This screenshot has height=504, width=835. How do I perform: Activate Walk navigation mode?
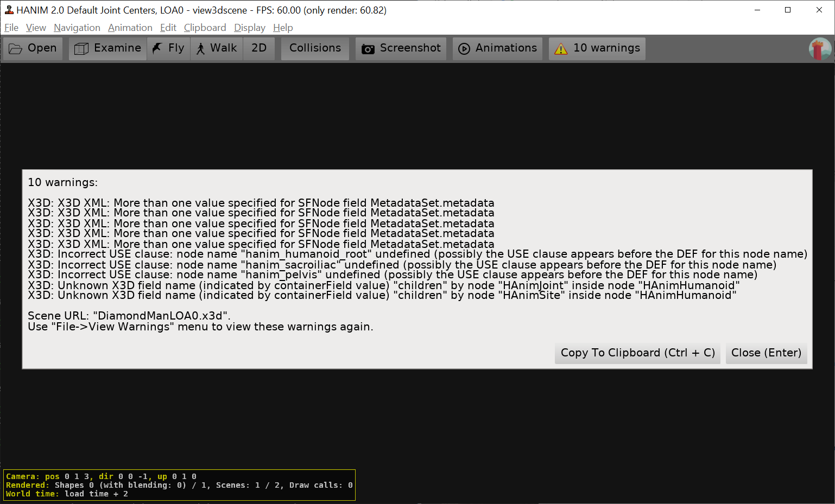coord(217,48)
